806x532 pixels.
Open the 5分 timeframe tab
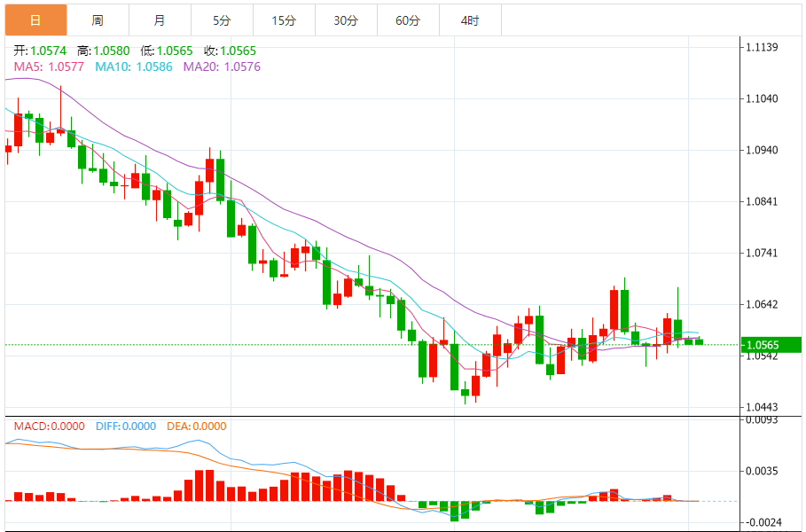click(222, 20)
